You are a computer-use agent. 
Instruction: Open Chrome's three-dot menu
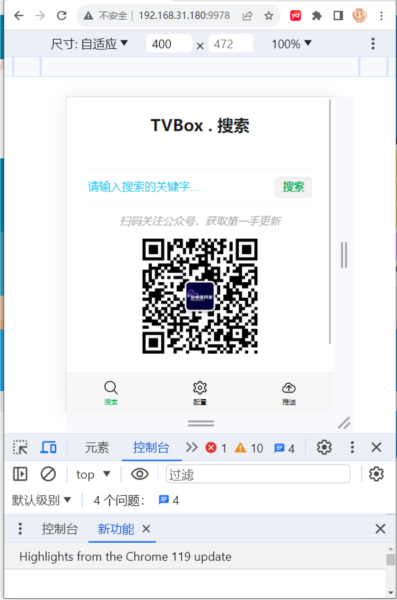[x=381, y=16]
